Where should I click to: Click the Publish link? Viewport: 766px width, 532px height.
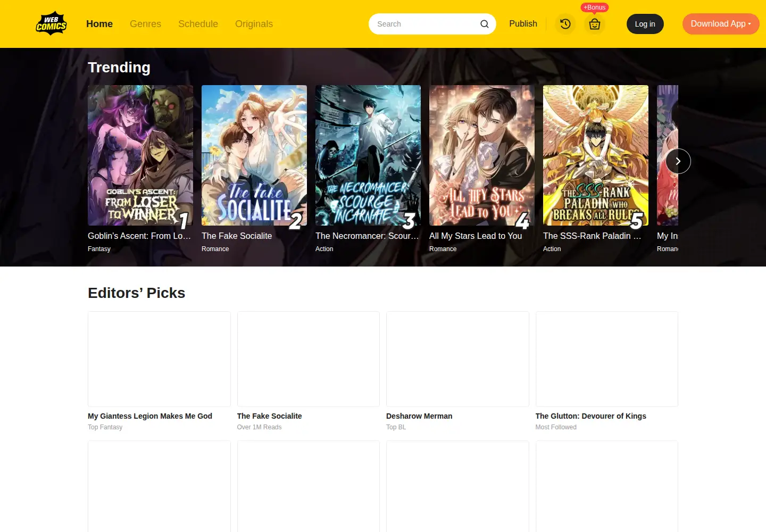point(523,24)
